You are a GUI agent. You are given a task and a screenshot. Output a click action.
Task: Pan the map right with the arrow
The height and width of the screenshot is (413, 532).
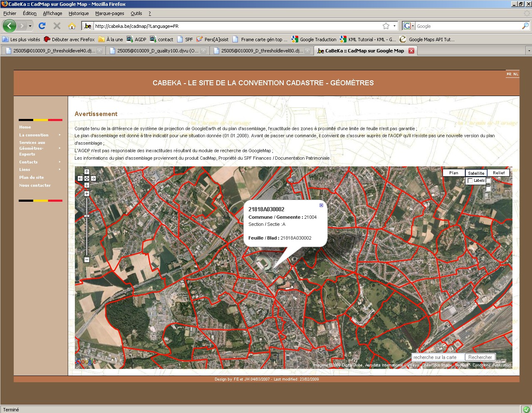(x=94, y=178)
